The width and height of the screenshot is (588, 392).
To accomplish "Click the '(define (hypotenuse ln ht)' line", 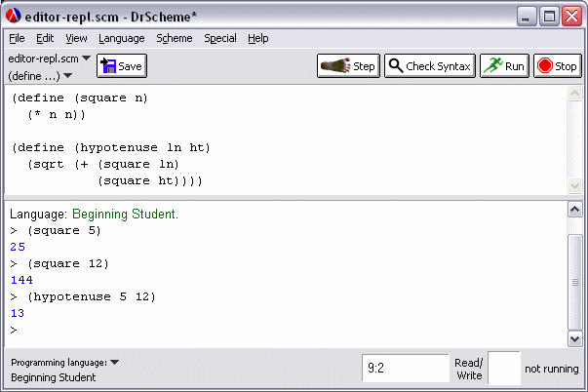I will [x=111, y=147].
